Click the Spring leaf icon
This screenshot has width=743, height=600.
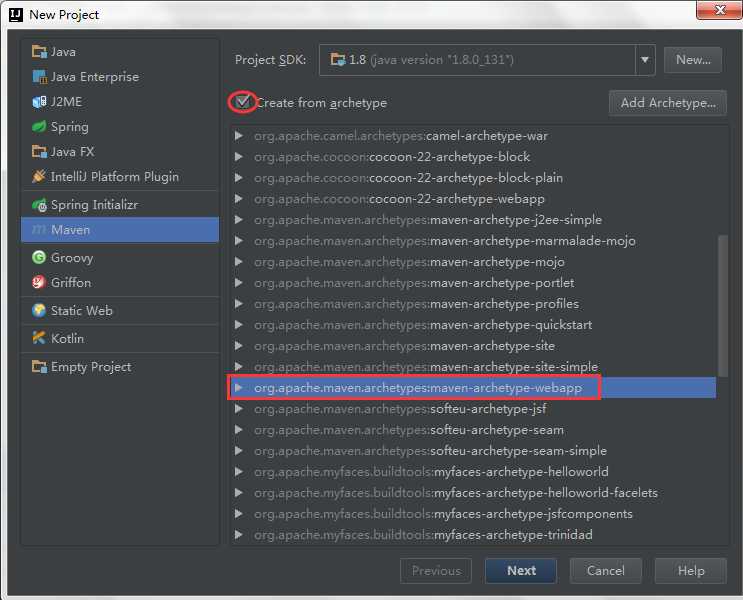[x=39, y=127]
